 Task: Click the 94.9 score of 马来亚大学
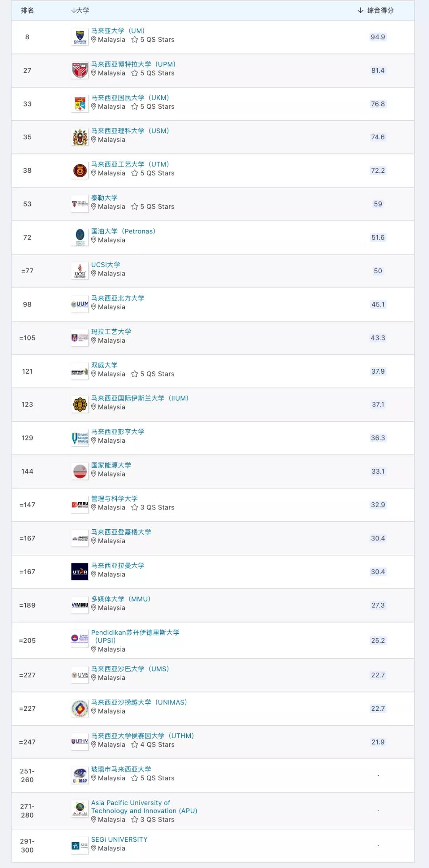click(x=378, y=37)
